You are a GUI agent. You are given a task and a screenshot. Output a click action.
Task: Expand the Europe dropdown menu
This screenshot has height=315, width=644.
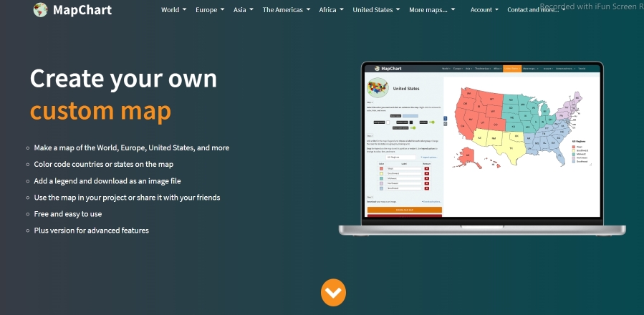211,10
